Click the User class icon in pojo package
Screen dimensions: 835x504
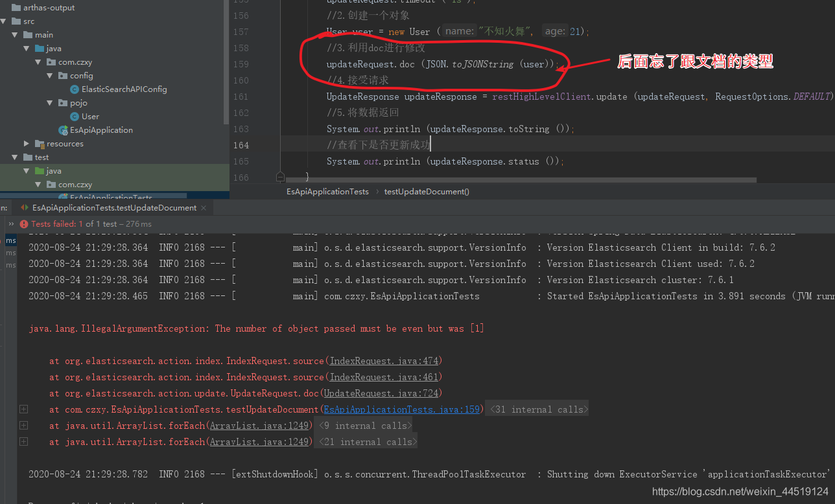tap(74, 117)
